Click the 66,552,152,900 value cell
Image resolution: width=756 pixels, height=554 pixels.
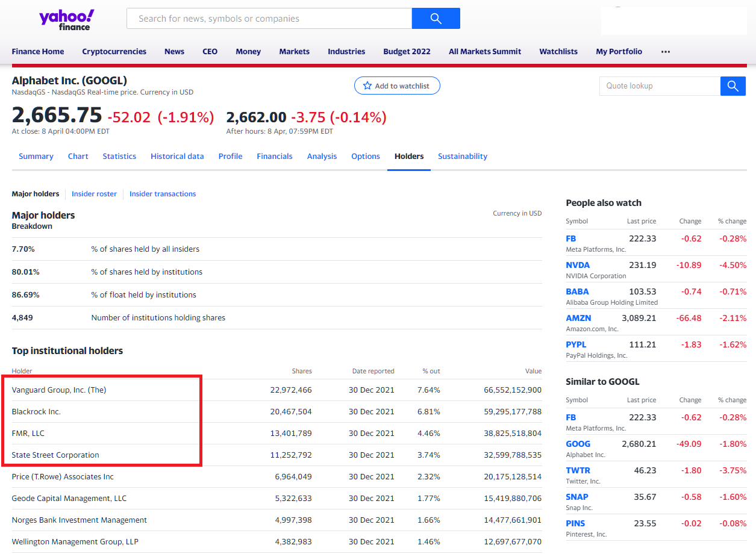click(513, 390)
